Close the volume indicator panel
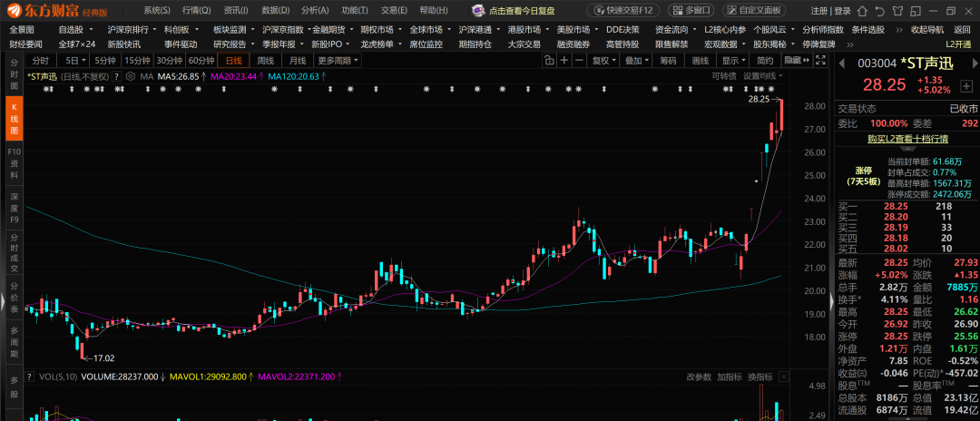The width and height of the screenshot is (980, 421). click(x=784, y=377)
